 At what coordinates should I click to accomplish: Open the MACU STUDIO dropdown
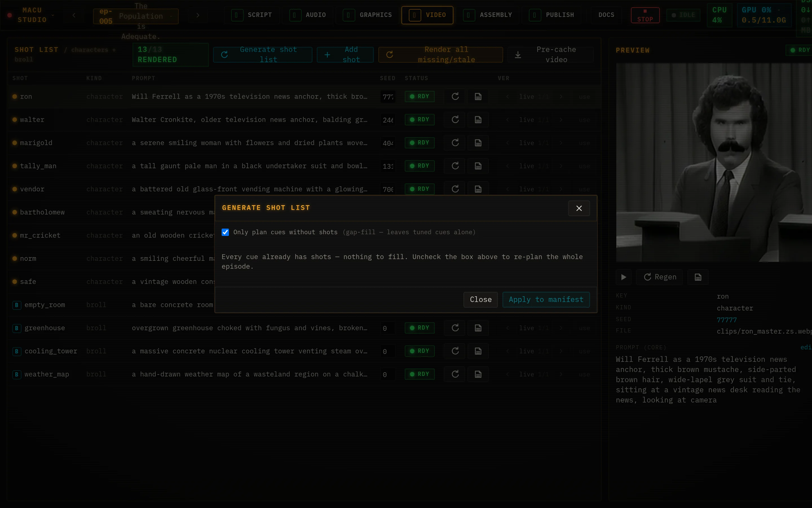pyautogui.click(x=32, y=15)
